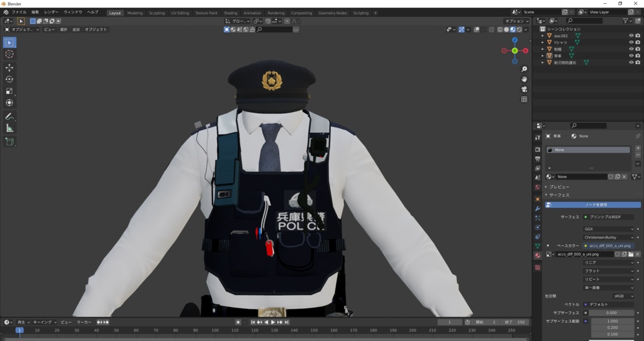The image size is (644, 341).
Task: Open the Object Data green triangle tab
Action: click(x=538, y=246)
